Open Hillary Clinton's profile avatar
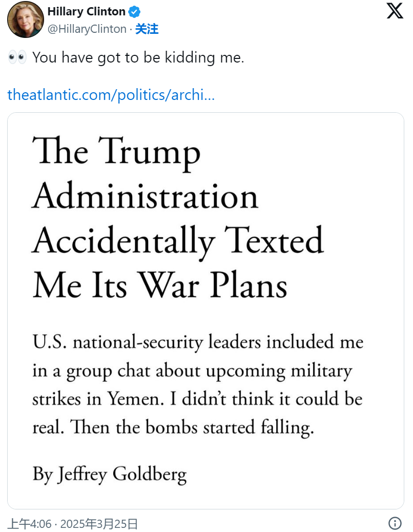Viewport: 413px width, 532px height. pyautogui.click(x=26, y=19)
